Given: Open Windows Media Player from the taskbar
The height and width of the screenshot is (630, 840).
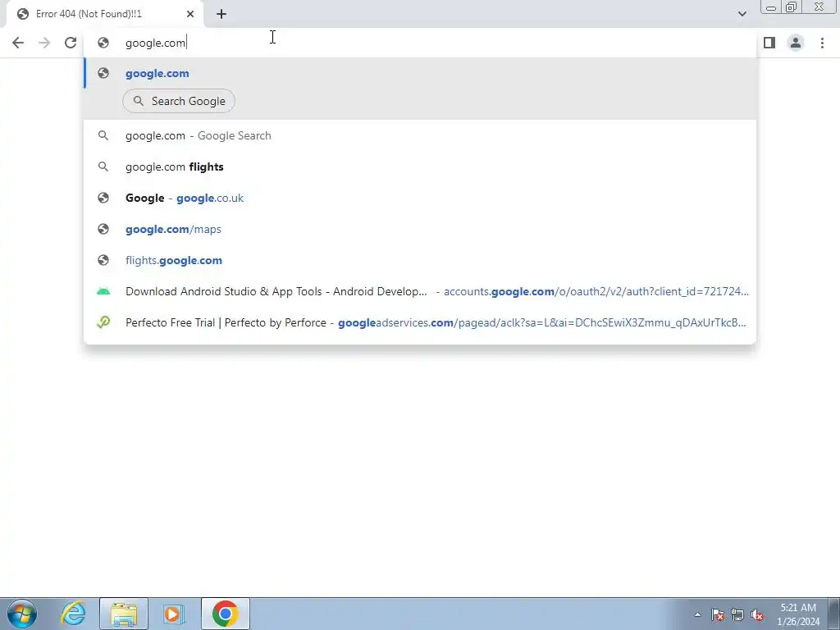Looking at the screenshot, I should 174,614.
